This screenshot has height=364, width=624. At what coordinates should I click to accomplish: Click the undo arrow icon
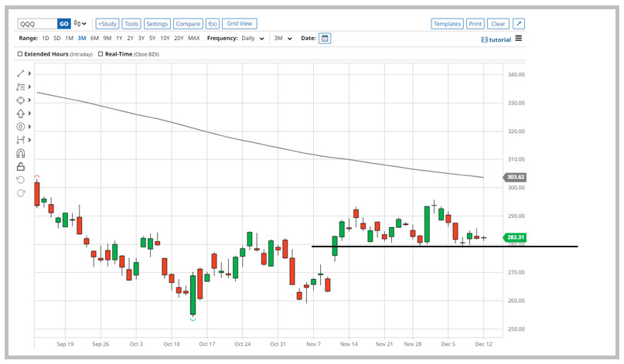pos(21,179)
